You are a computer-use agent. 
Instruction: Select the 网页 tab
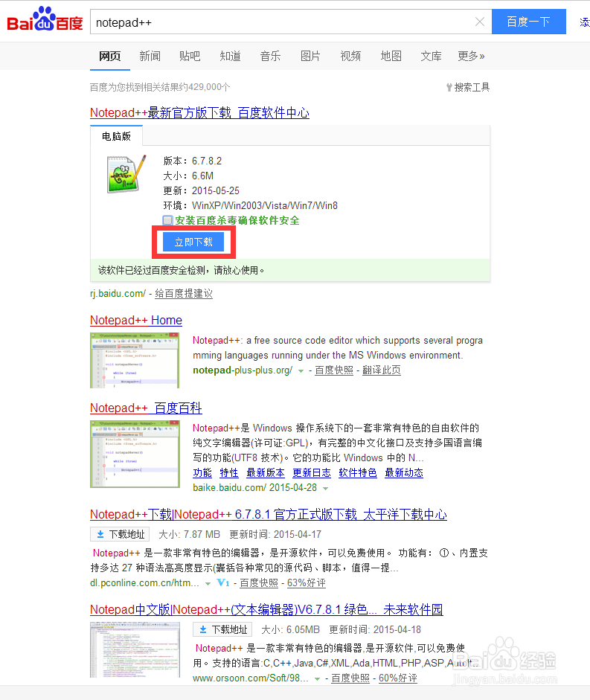(x=110, y=57)
